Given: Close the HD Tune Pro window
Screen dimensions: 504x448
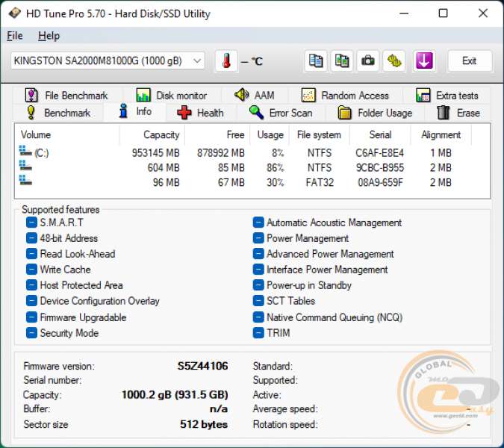Looking at the screenshot, I should pos(483,13).
